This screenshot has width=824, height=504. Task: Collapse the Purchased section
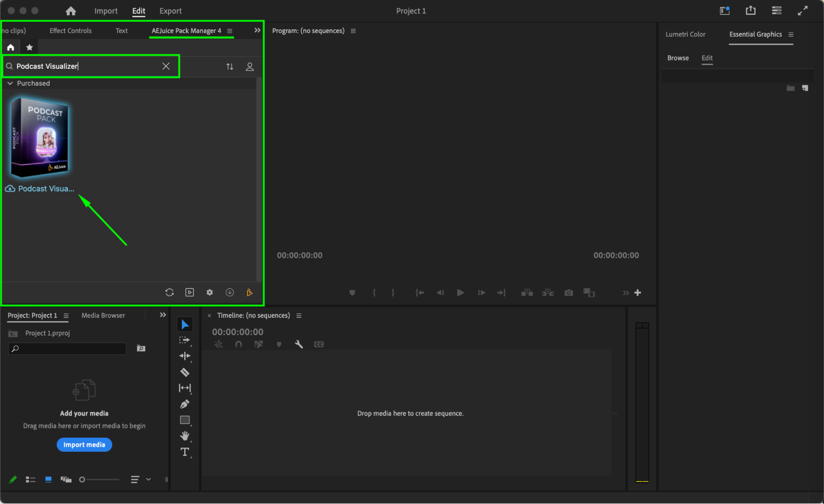[10, 83]
